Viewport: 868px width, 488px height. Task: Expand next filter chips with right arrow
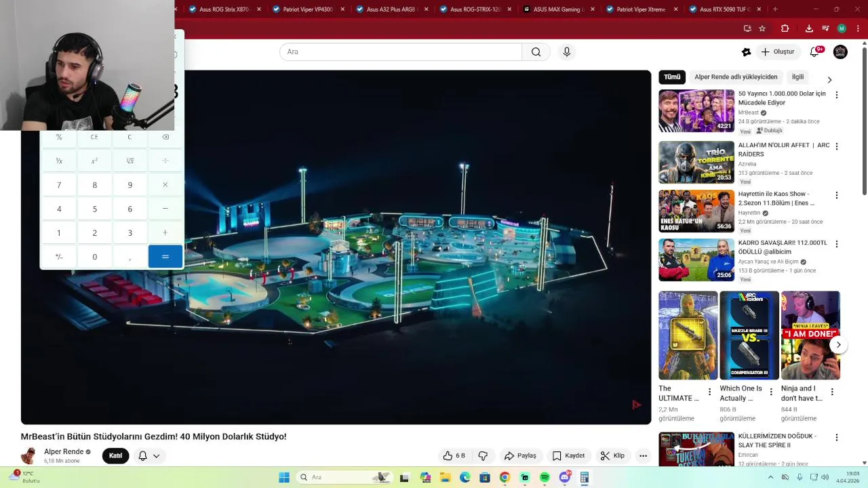point(829,79)
